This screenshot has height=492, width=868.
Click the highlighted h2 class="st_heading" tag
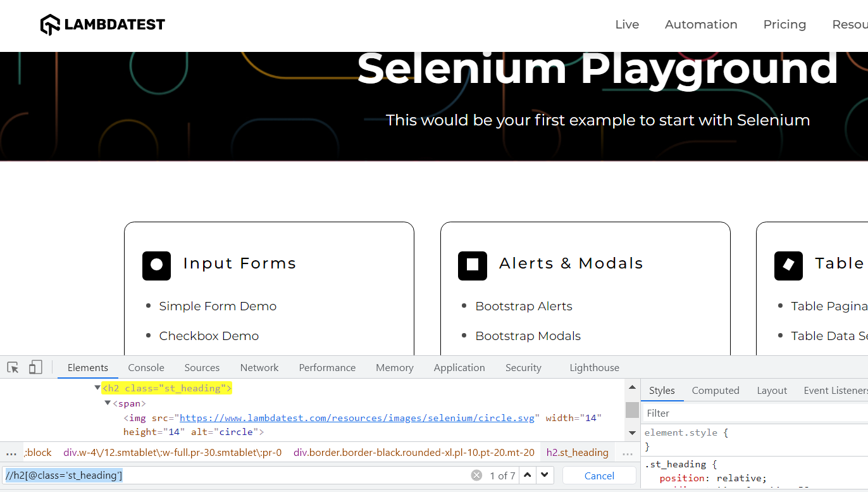click(x=167, y=388)
